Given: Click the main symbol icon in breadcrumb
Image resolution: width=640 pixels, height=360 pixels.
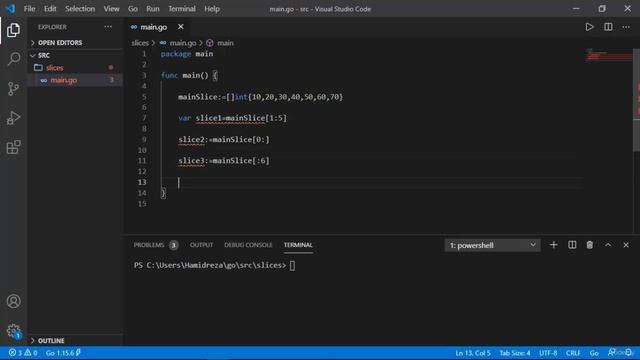Looking at the screenshot, I should 210,43.
